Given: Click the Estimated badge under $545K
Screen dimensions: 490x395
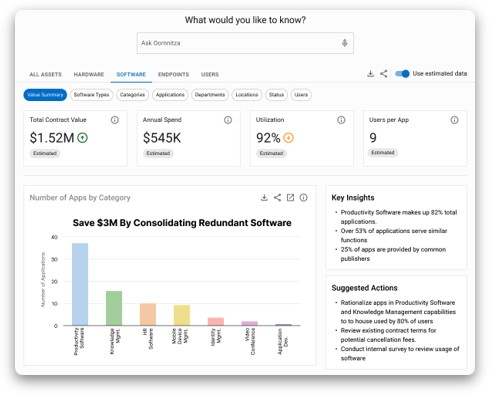Looking at the screenshot, I should click(158, 153).
